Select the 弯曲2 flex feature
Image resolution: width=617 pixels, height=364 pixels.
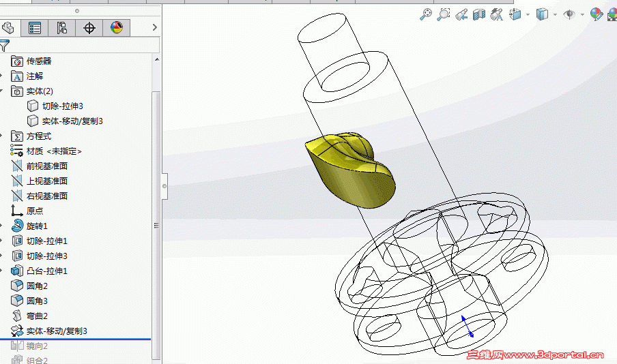pos(29,316)
